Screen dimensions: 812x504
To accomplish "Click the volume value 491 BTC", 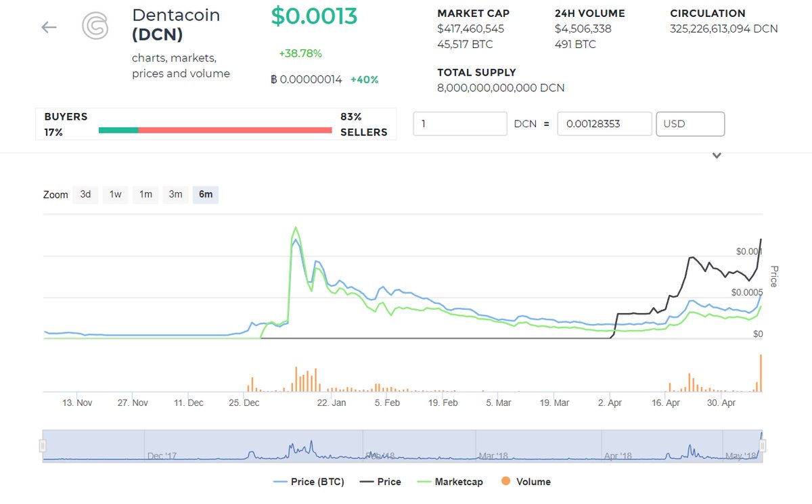I will [x=575, y=45].
